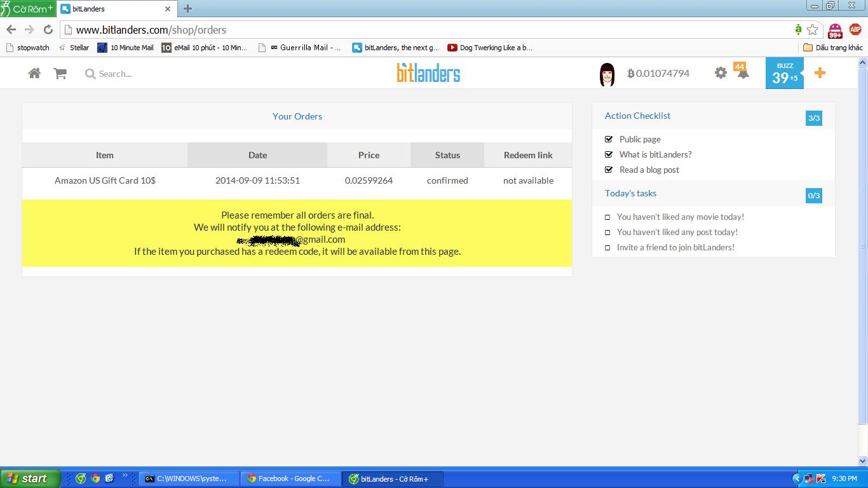This screenshot has width=868, height=488.
Task: Open the 'What is bitLanders?' link
Action: 655,154
